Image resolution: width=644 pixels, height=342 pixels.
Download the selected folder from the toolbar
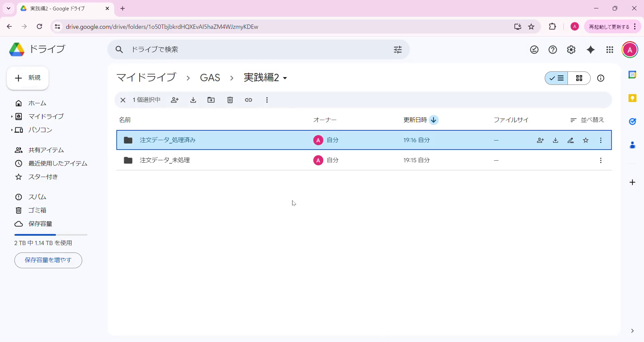pyautogui.click(x=193, y=100)
